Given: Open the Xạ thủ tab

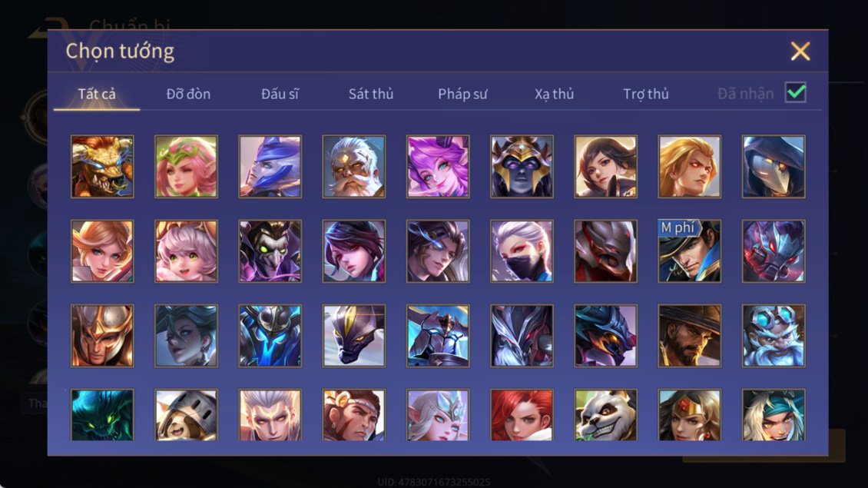Looking at the screenshot, I should [554, 95].
